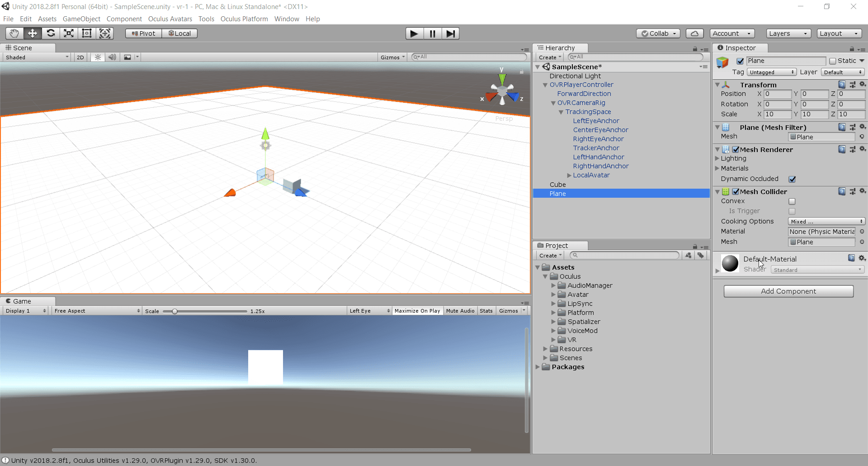Screen dimensions: 868x466
Task: Select the Rotate tool
Action: pos(51,33)
